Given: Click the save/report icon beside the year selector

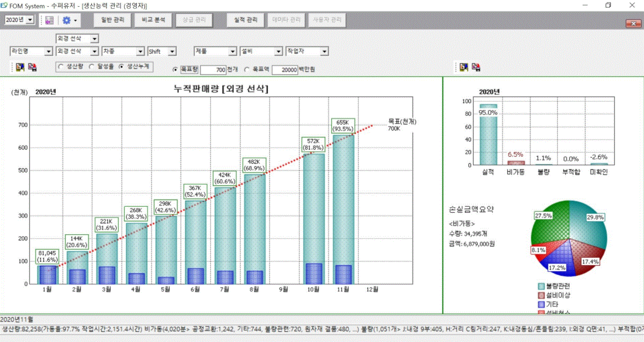Looking at the screenshot, I should [x=49, y=20].
